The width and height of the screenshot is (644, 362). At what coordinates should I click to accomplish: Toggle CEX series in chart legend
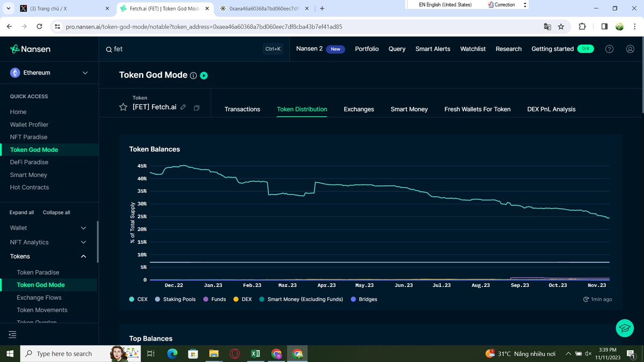pos(138,299)
